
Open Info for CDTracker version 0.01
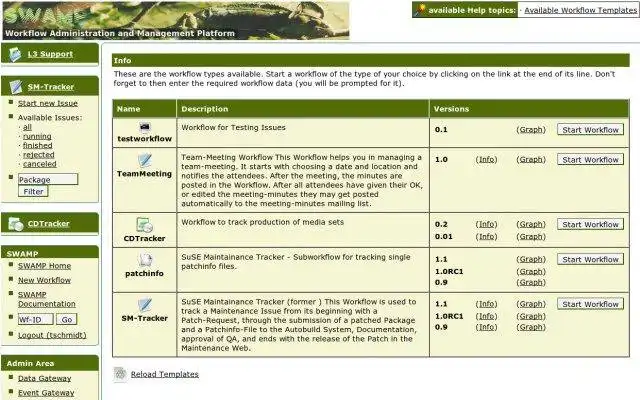pyautogui.click(x=487, y=236)
